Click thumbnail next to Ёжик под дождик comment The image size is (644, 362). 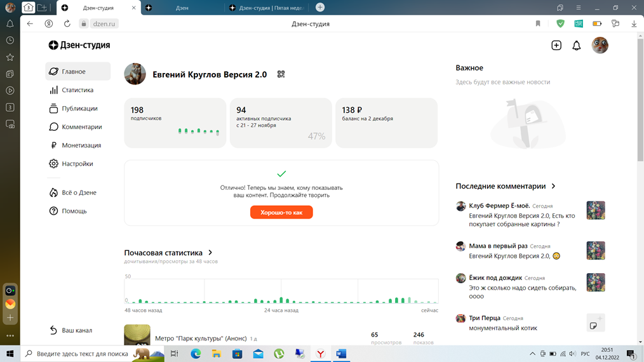[596, 282]
